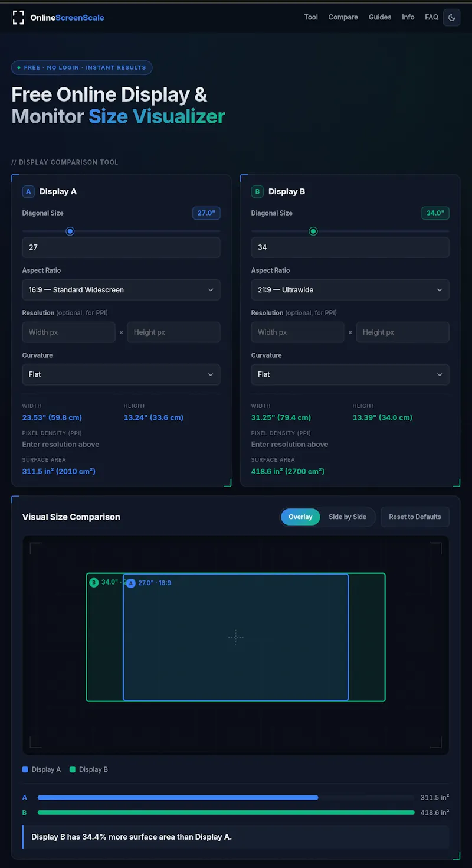
Task: Click the 34.4% more surface area summary text
Action: click(132, 837)
